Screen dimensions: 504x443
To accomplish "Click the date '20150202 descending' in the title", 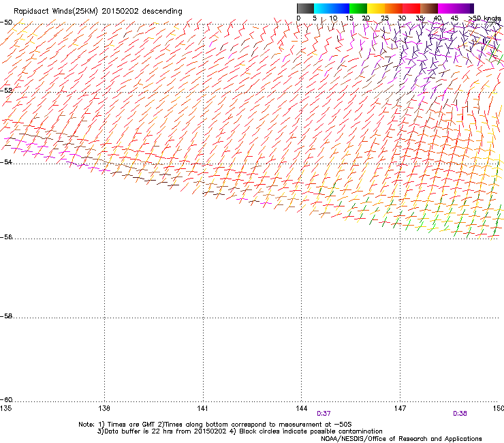I will (x=142, y=12).
